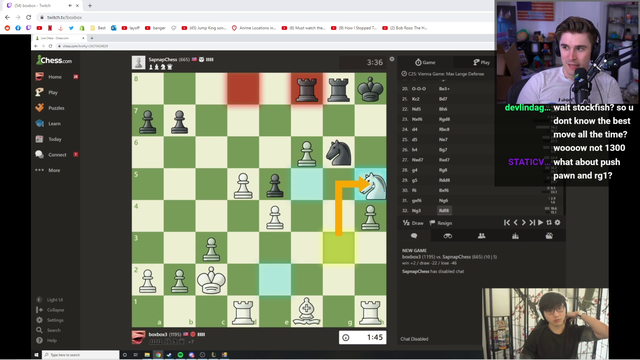
Task: Click the Vienna Game opening name
Action: (x=446, y=74)
